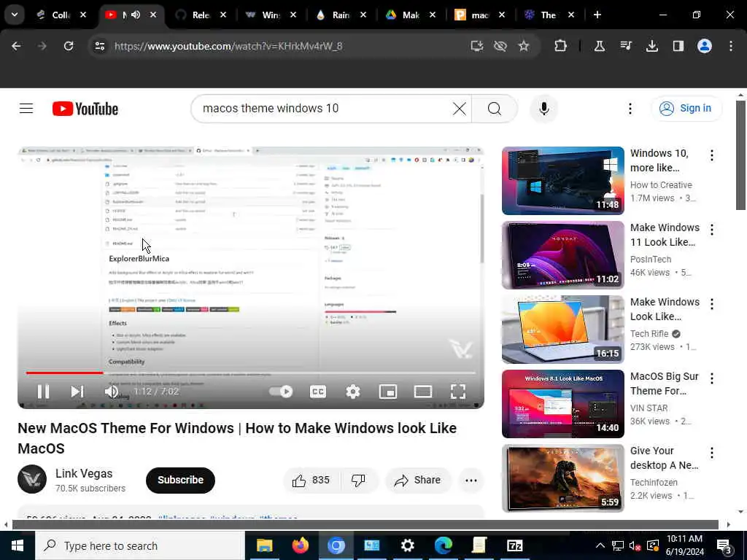Toggle the browser side panel
Screen dimensions: 747x560
678,46
